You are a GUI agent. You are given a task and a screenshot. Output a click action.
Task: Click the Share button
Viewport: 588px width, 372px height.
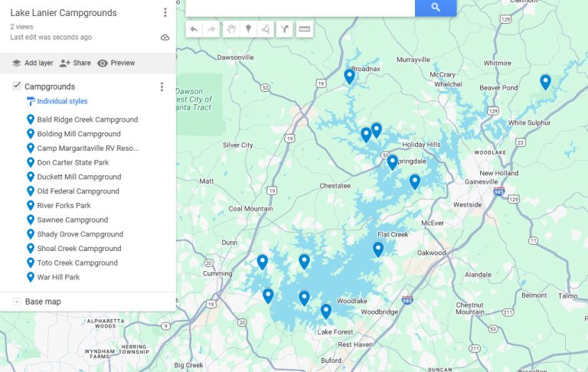(x=75, y=63)
